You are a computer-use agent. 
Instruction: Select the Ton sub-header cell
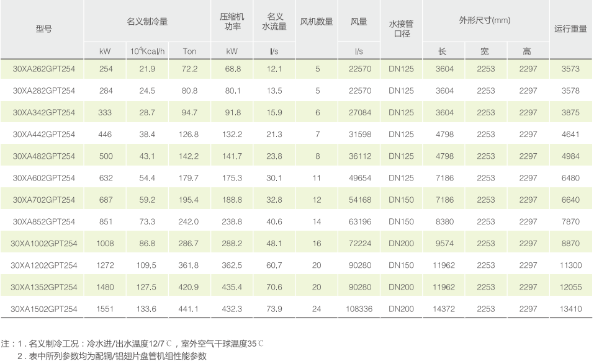pyautogui.click(x=189, y=51)
